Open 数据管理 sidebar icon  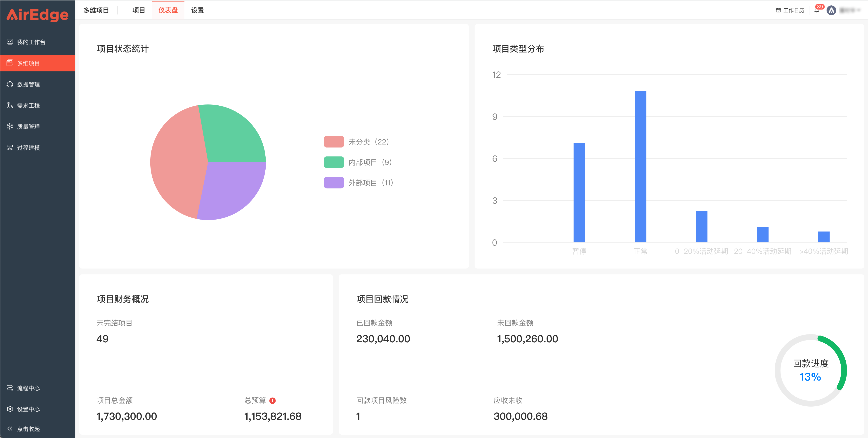[10, 84]
